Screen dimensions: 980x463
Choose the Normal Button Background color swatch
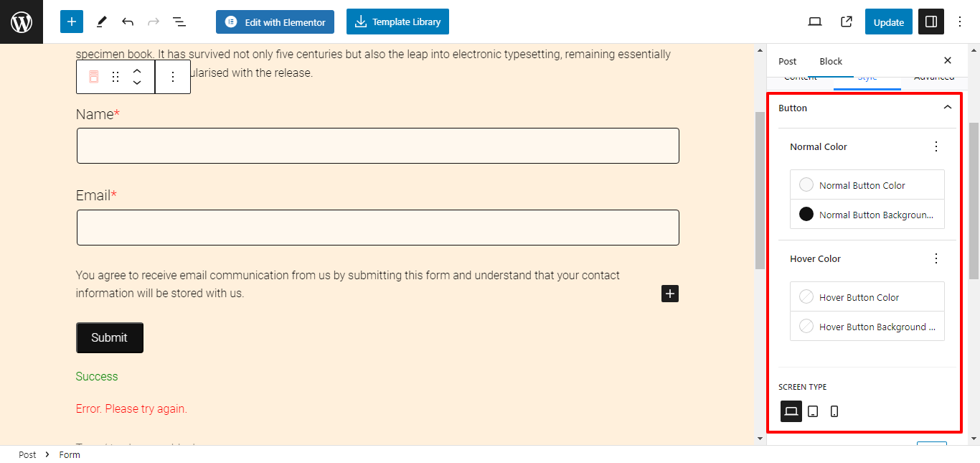806,214
